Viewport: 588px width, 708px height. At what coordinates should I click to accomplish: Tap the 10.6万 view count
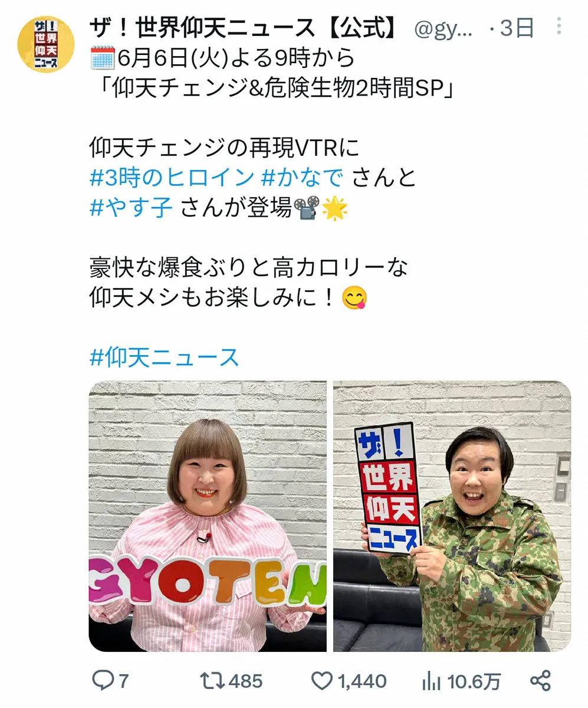pyautogui.click(x=474, y=681)
